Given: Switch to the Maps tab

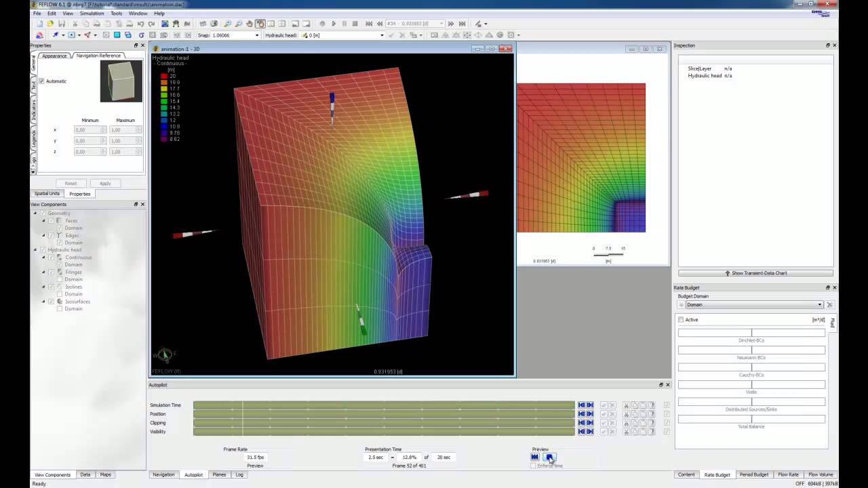Looking at the screenshot, I should tap(106, 474).
